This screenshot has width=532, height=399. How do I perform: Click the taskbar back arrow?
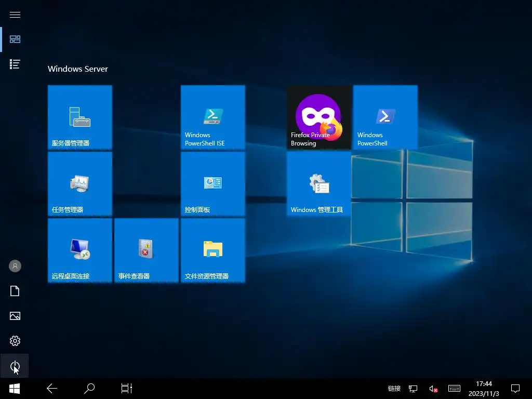click(x=52, y=389)
